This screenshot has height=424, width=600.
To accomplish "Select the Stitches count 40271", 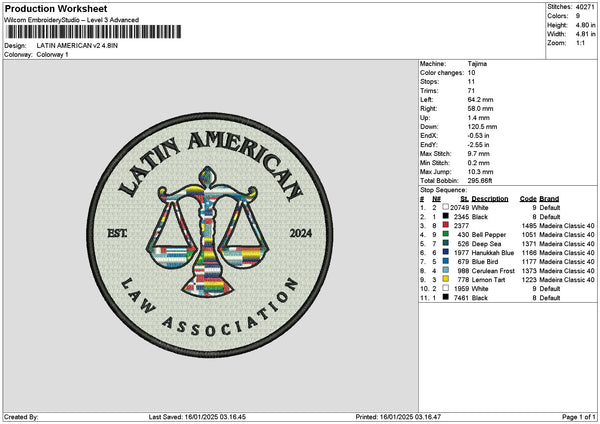I will click(585, 7).
